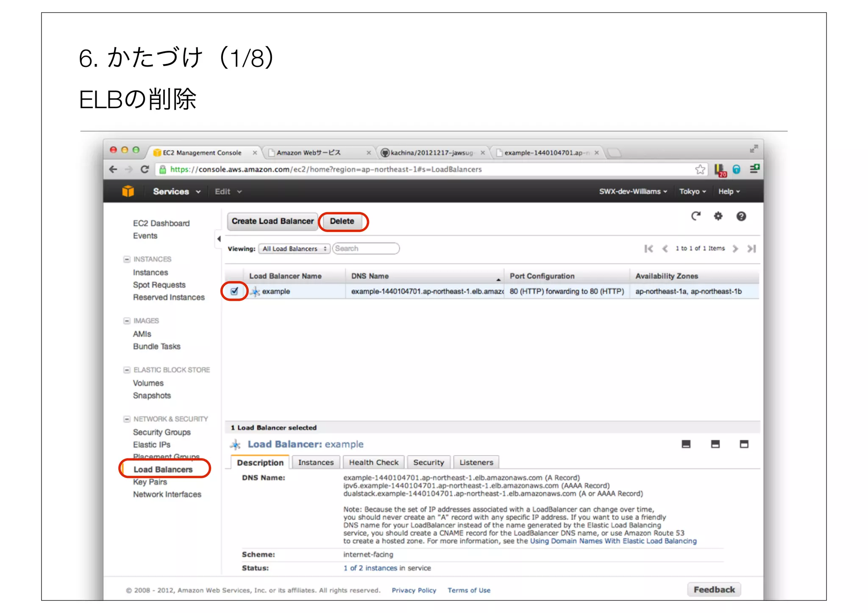Set details pane to half height
This screenshot has width=868, height=613.
(715, 444)
